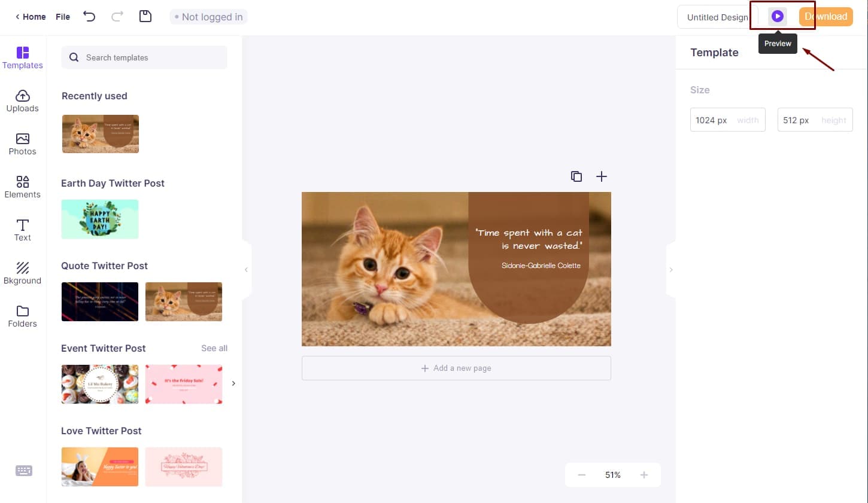Click the search magnifier icon

click(x=74, y=57)
